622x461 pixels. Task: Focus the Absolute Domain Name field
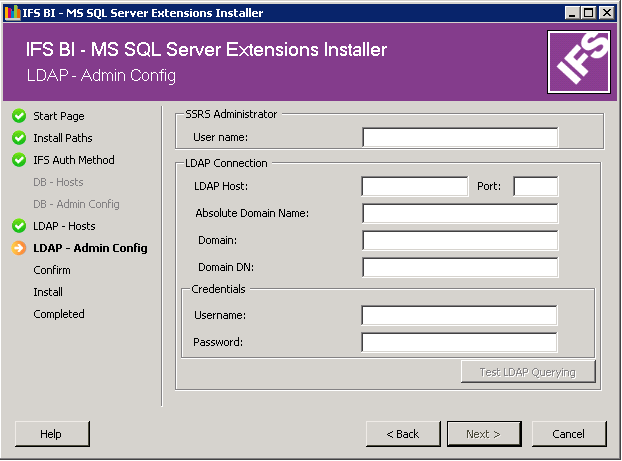[x=459, y=213]
